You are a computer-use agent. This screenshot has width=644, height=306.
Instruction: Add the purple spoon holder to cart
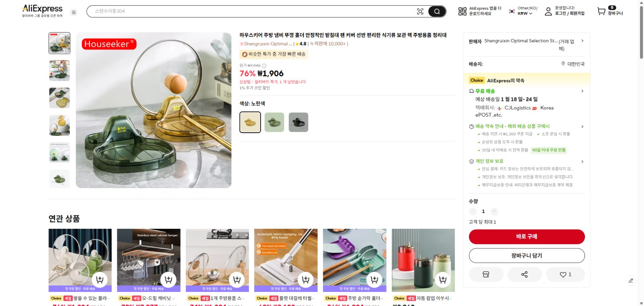(x=374, y=279)
